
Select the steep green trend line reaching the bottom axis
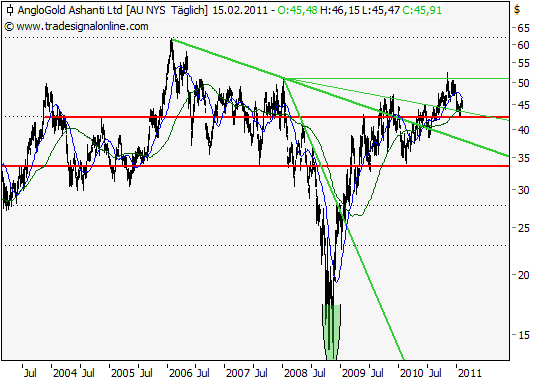[x=344, y=219]
